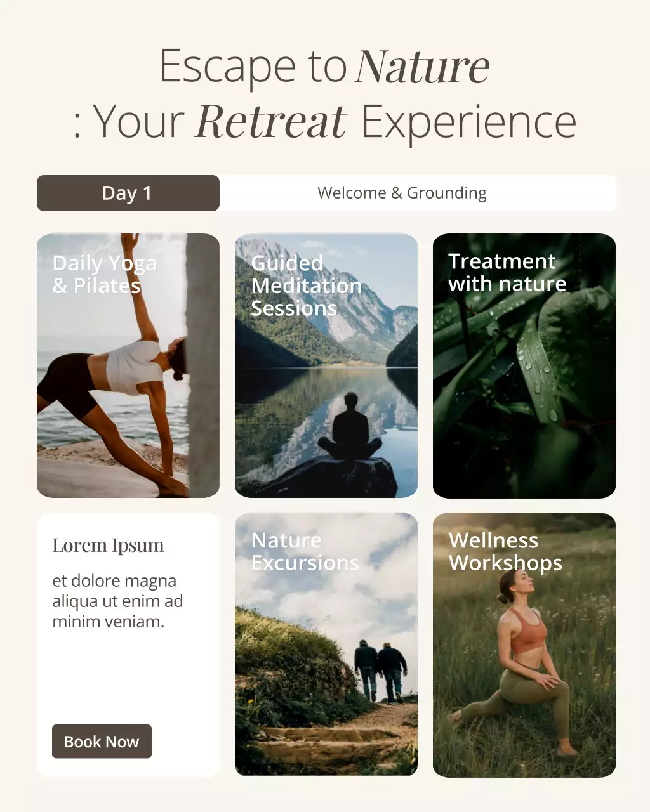Click the 'Your Retreat Experience' title line
Viewport: 650px width, 812px height.
click(325, 121)
